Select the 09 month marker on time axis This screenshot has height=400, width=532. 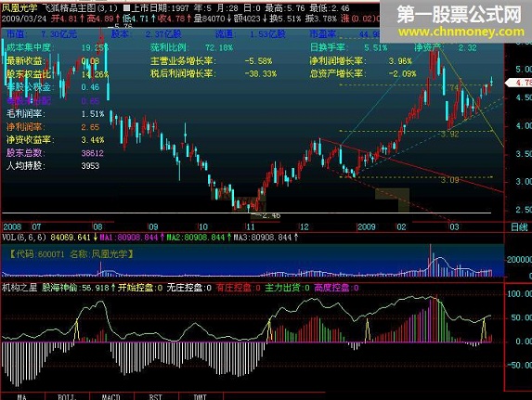153,227
